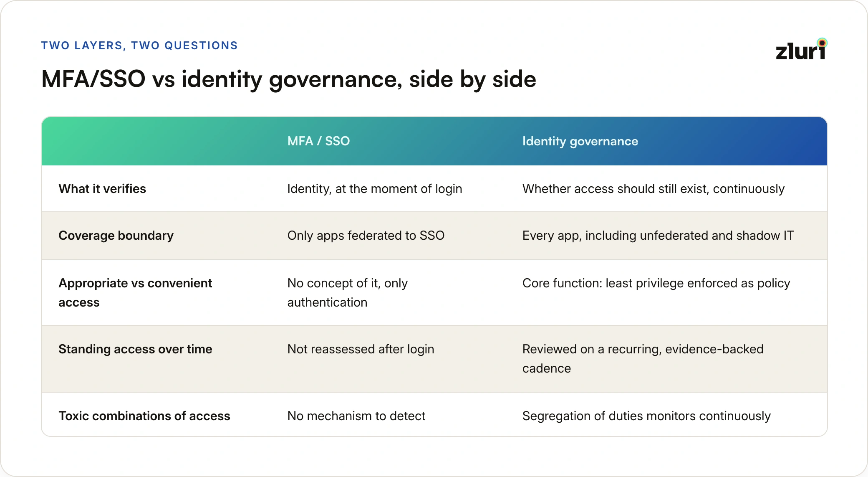Screen dimensions: 868x477
Task: Click 'Reviewed on a recurring, evidence-backed cadence' cell
Action: tap(643, 358)
